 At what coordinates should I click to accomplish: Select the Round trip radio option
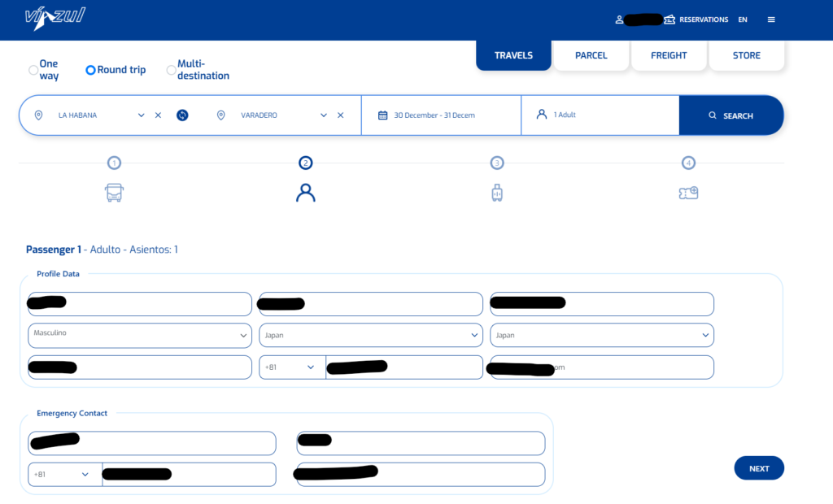click(91, 70)
